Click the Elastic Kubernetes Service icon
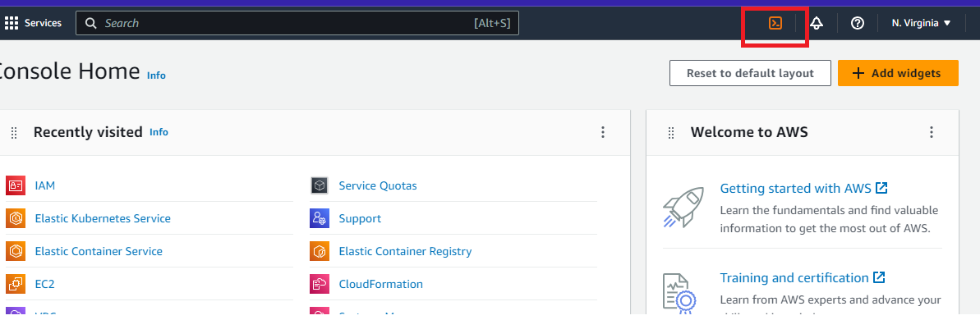Screen dimensions: 980x320 click(x=15, y=218)
